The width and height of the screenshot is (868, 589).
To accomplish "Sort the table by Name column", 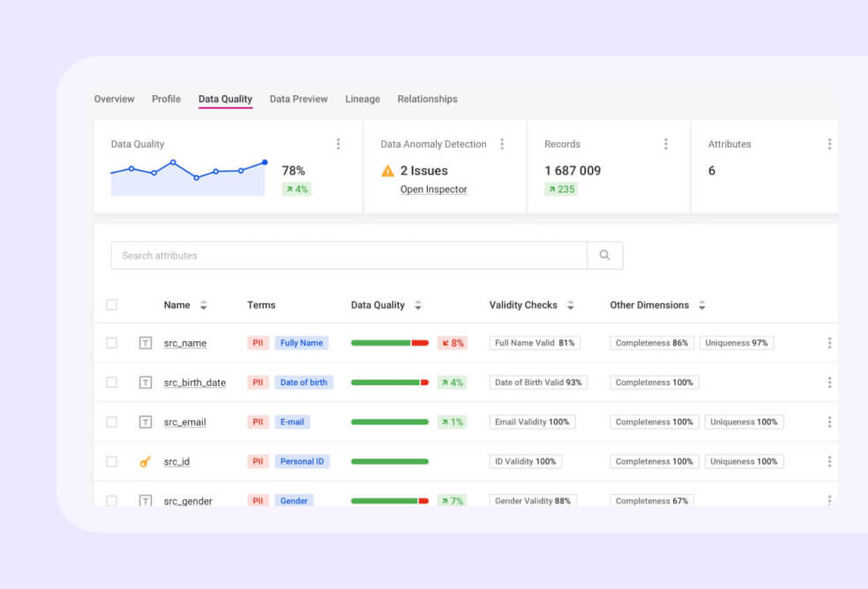I will 203,304.
